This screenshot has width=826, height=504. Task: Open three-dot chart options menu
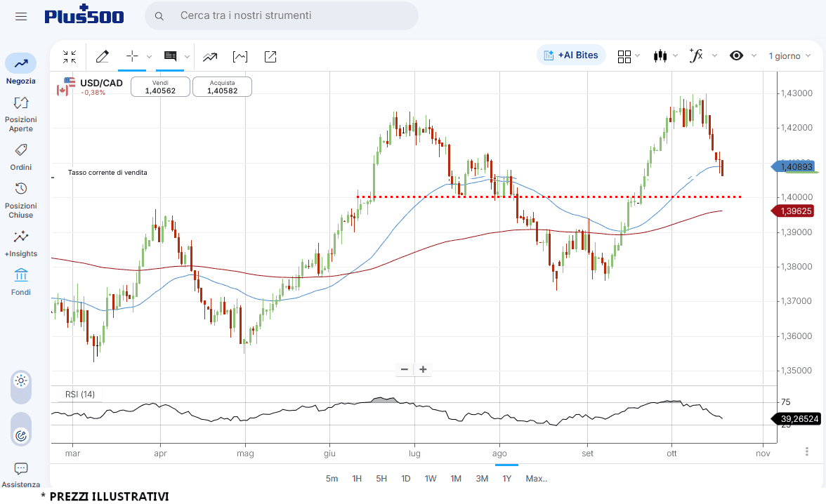pyautogui.click(x=806, y=452)
